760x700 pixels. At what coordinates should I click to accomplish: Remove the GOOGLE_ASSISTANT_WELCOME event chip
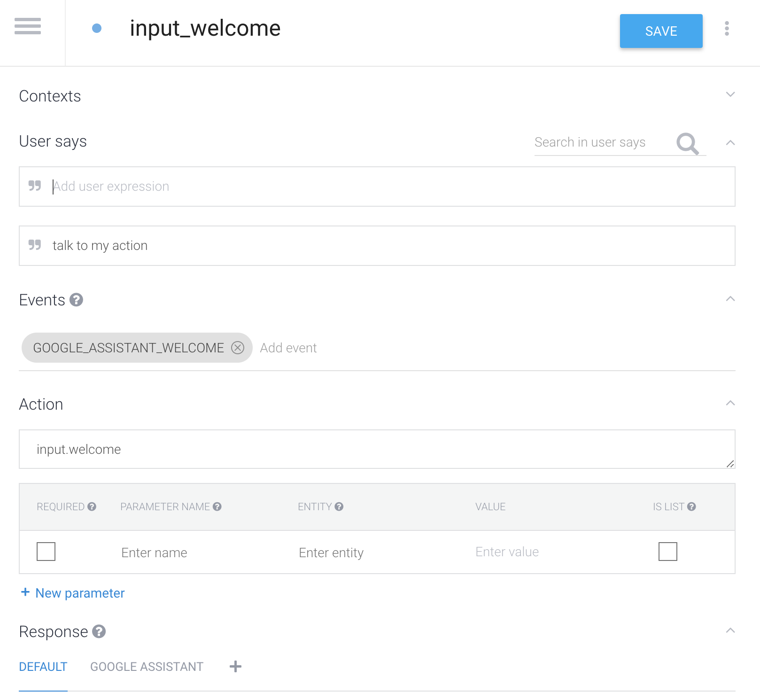click(238, 348)
